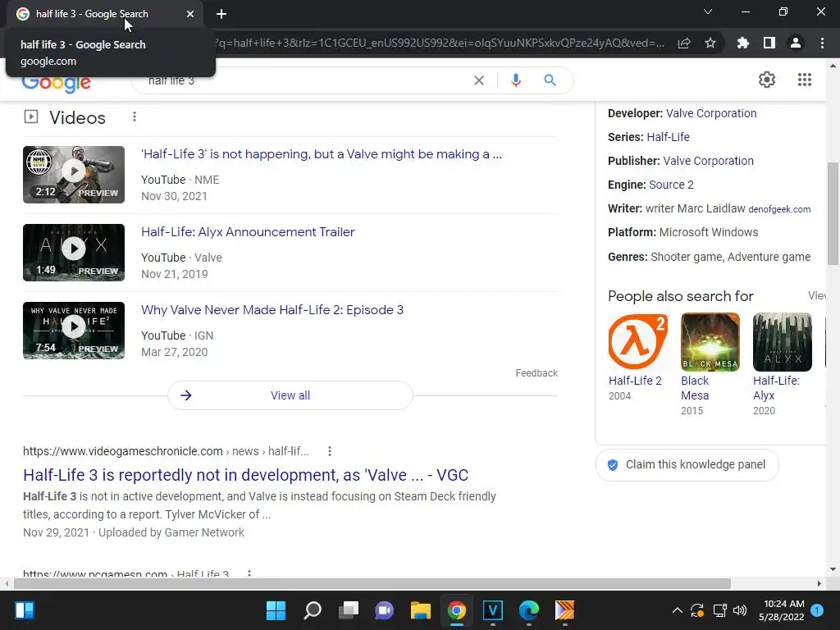
Task: Open Windows taskbar search
Action: pyautogui.click(x=313, y=610)
